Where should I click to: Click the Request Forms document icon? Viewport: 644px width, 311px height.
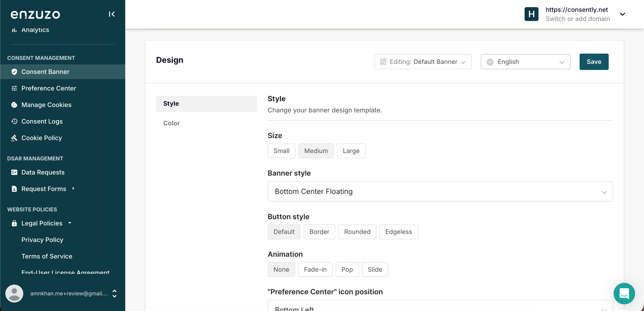[x=14, y=189]
